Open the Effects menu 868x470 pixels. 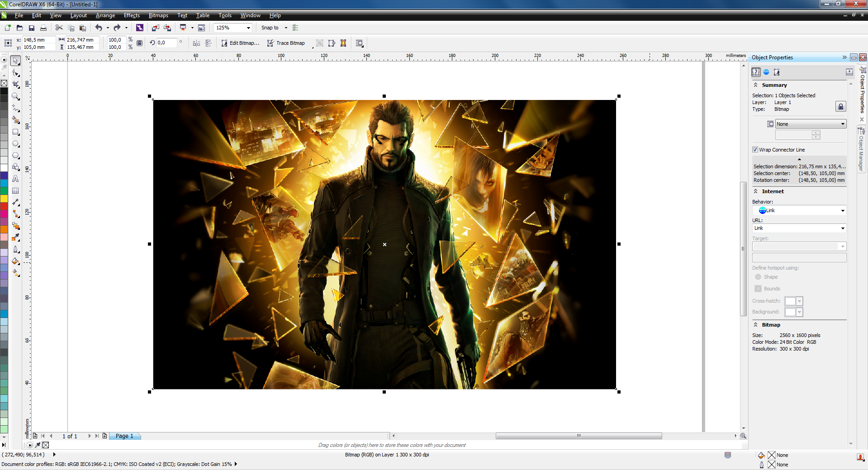(x=132, y=15)
